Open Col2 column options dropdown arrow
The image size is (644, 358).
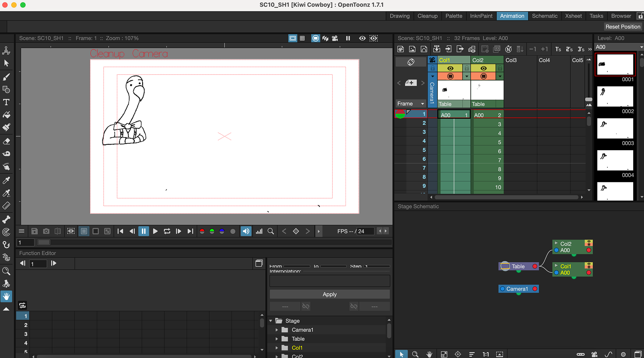pyautogui.click(x=500, y=76)
